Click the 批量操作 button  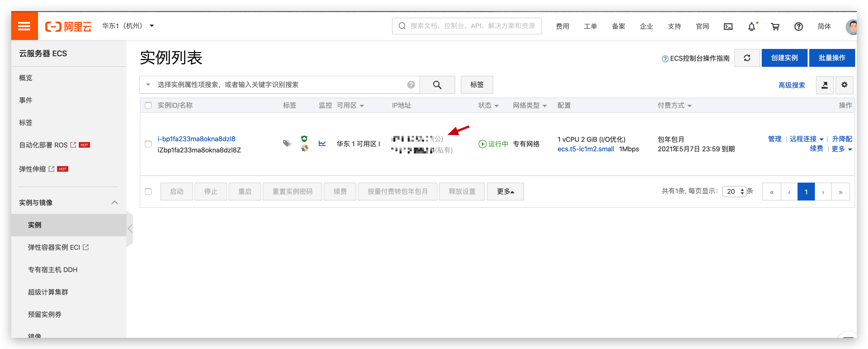click(832, 58)
